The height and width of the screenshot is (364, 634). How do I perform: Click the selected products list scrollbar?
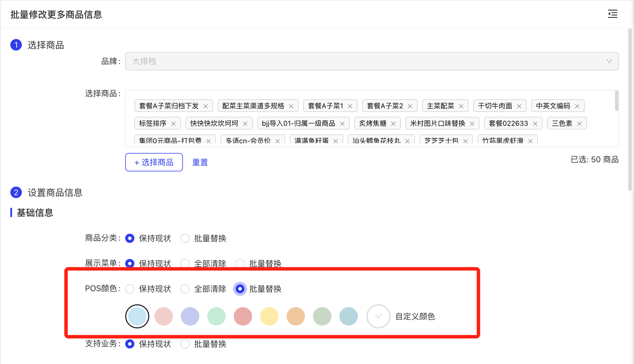tap(616, 101)
